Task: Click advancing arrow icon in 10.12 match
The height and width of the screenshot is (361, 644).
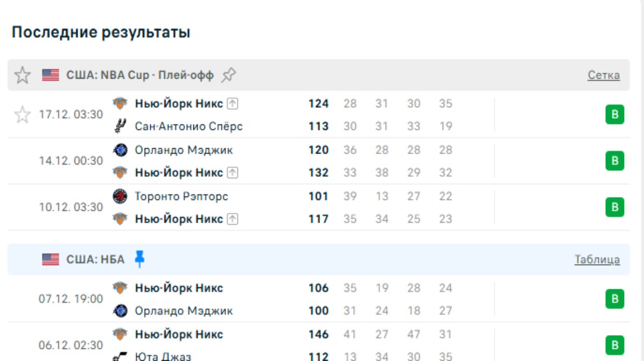Action: point(232,219)
